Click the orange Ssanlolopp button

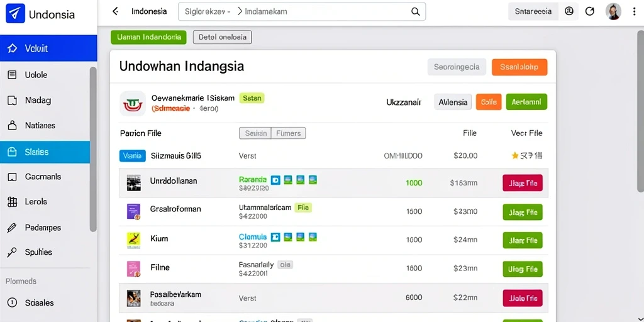(x=519, y=67)
